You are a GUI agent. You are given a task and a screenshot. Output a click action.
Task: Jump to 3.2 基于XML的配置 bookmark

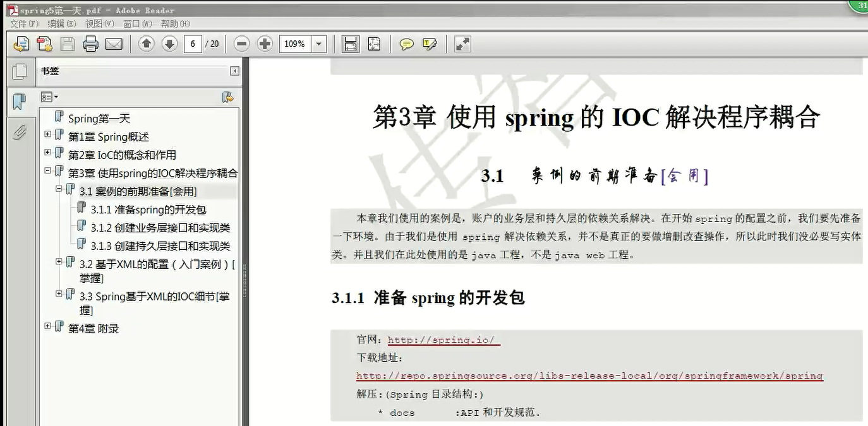tap(157, 271)
